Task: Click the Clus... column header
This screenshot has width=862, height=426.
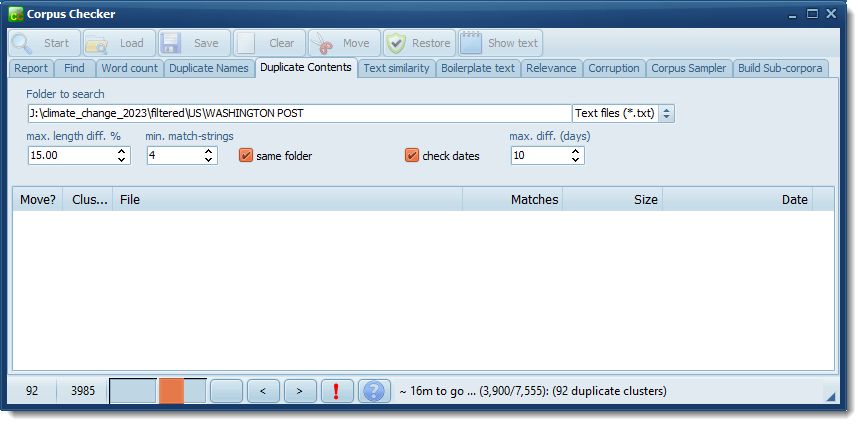Action: point(88,200)
